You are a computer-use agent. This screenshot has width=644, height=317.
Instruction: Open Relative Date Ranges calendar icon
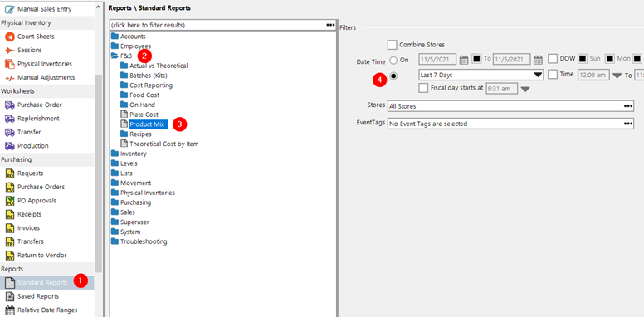(x=10, y=310)
